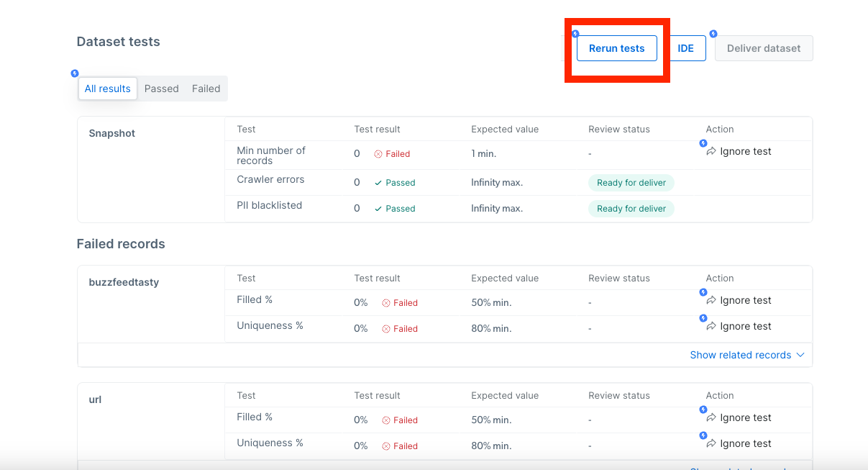Click Ignore test arrow icon in Snapshot section

point(711,152)
